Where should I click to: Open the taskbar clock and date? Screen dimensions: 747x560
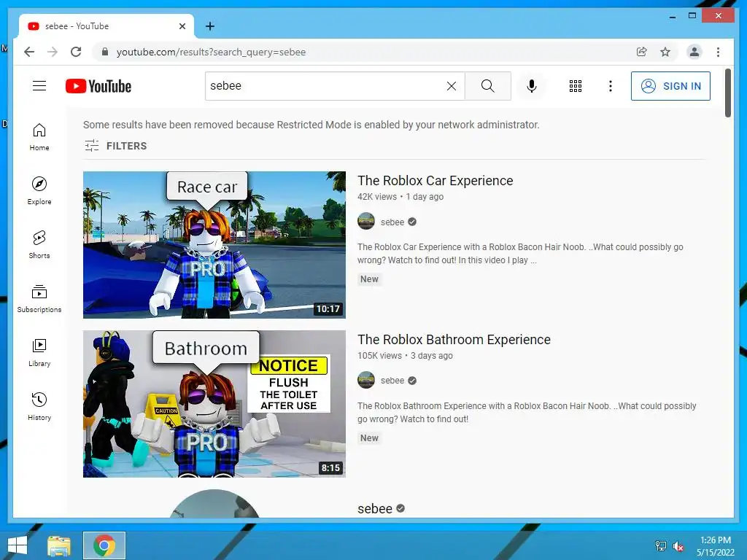(x=715, y=546)
